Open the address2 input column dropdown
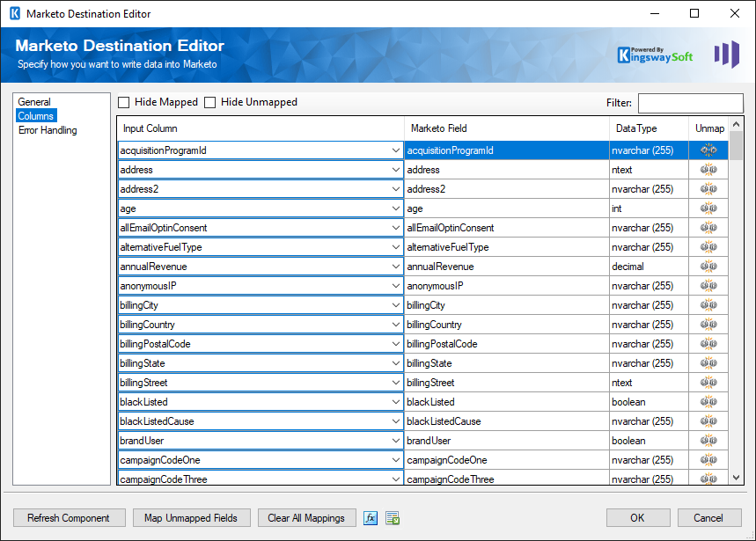Screen dimensions: 756x541 [x=395, y=189]
